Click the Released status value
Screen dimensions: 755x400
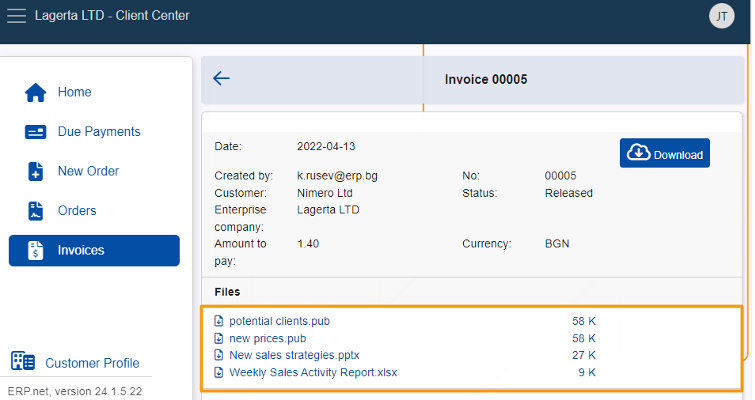[x=569, y=193]
